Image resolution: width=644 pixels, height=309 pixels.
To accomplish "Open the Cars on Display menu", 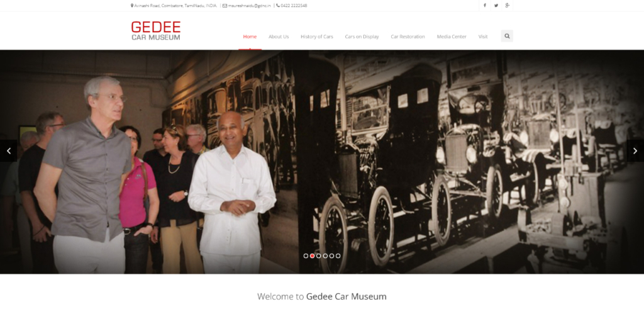I will (362, 37).
